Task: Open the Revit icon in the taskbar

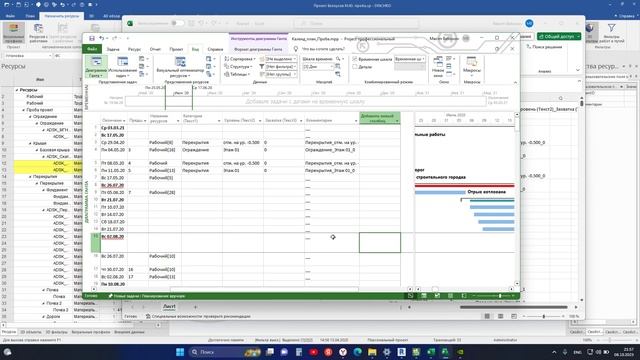Action: [402, 352]
